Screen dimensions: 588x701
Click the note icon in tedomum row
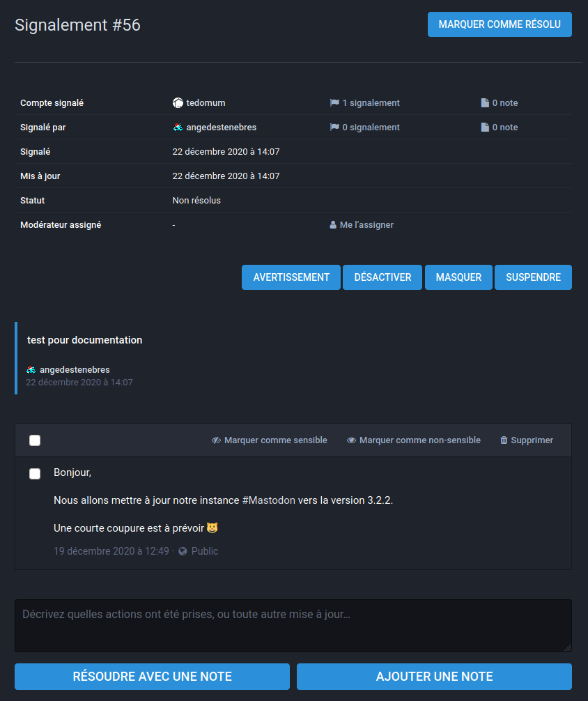click(485, 103)
